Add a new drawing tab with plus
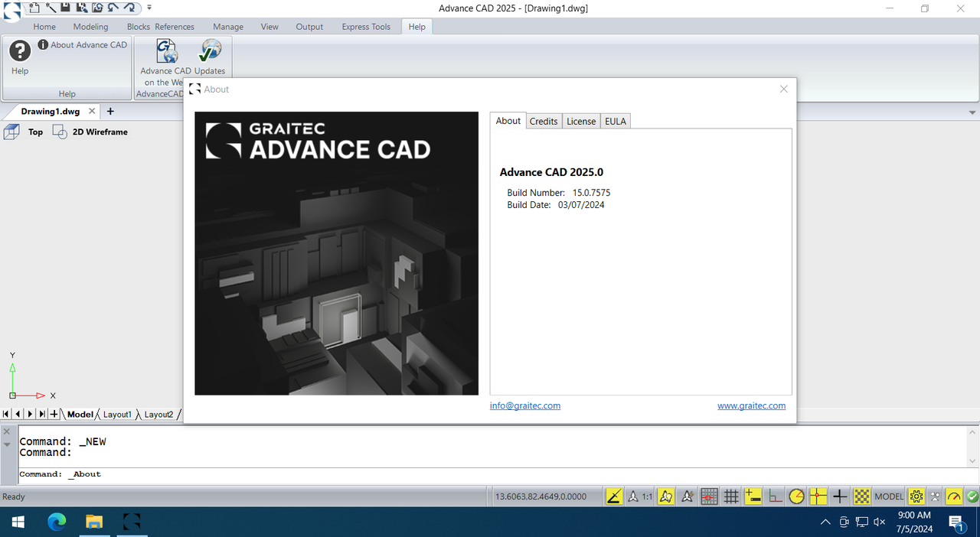The height and width of the screenshot is (537, 980). [x=110, y=112]
